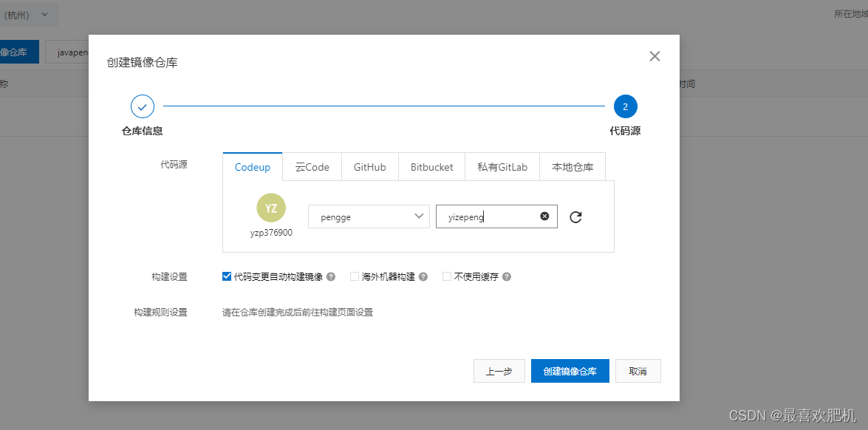Switch to the 私有GitLab tab

click(502, 166)
